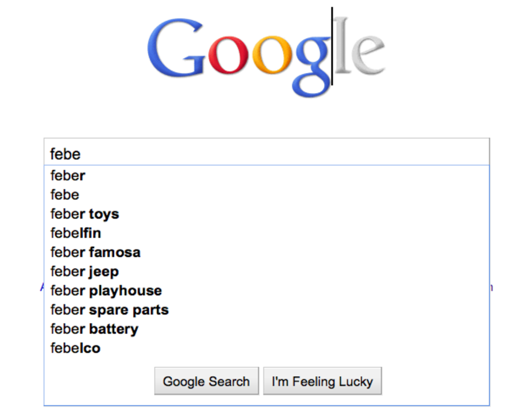
Task: Pick the "feber spare parts" suggestion
Action: point(266,310)
